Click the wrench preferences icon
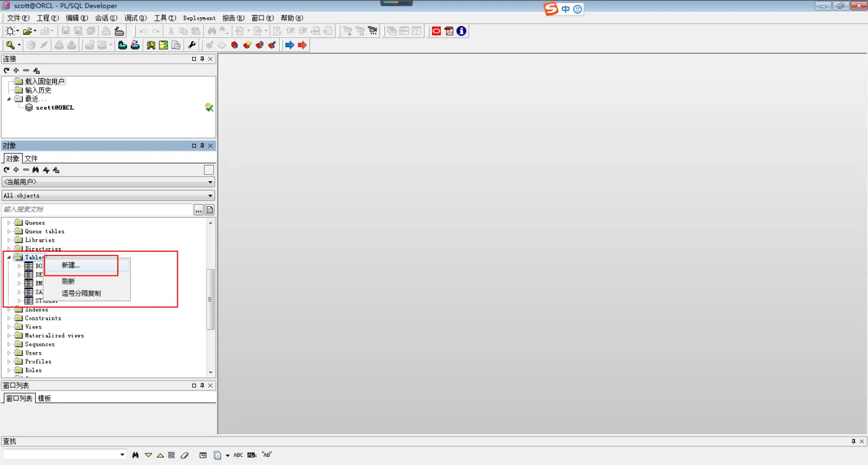The image size is (868, 465). tap(192, 45)
